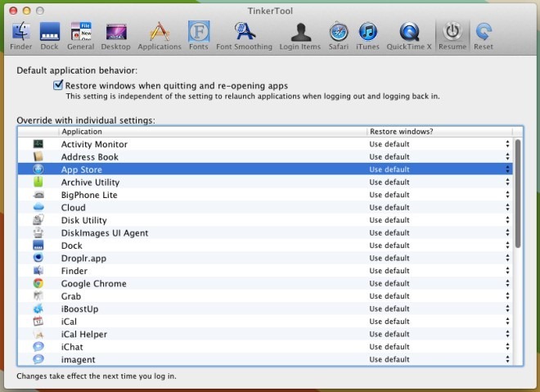Close the TinkerTool window
This screenshot has height=392, width=540.
13,11
